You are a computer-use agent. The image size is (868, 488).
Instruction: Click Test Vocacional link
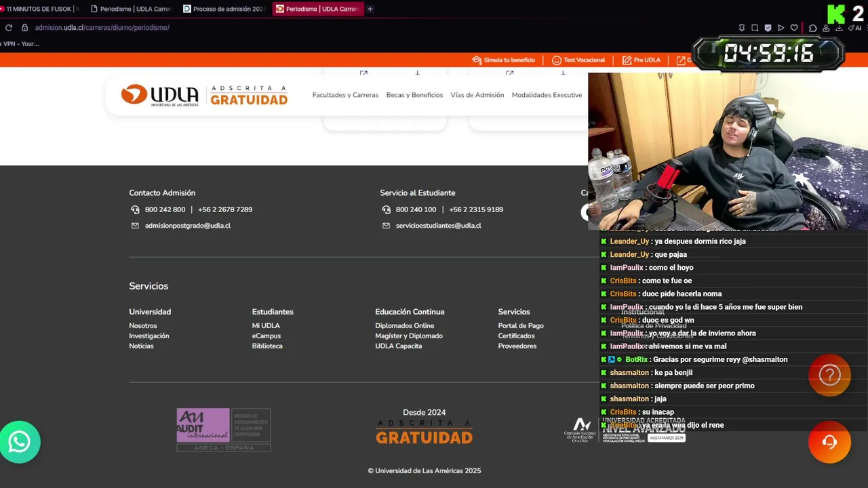coord(578,60)
